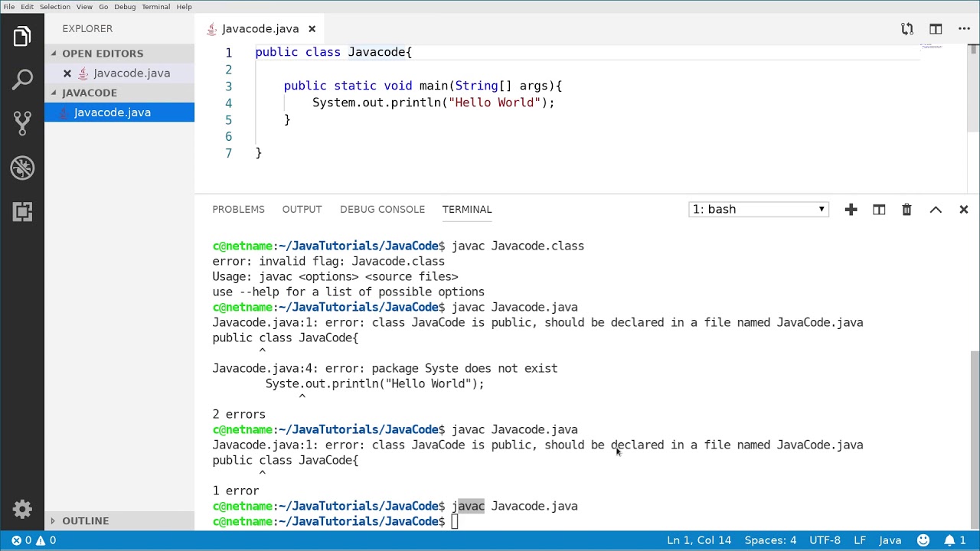Image resolution: width=980 pixels, height=551 pixels.
Task: Open the editor More Actions menu
Action: 964,29
